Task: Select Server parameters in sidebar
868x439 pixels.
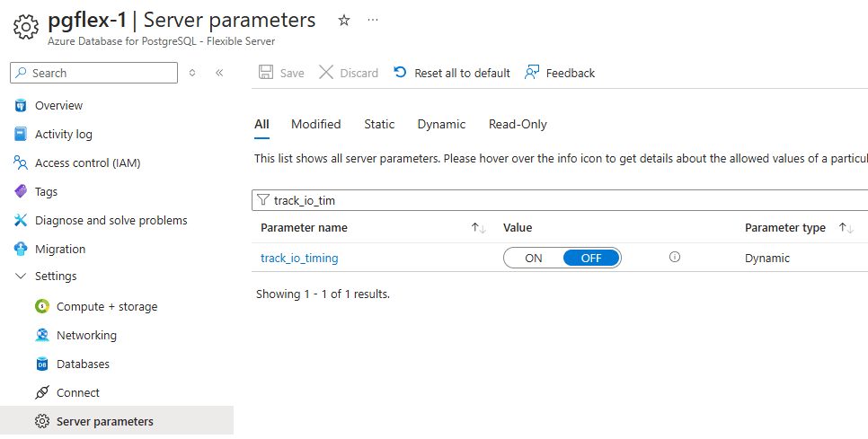Action: pyautogui.click(x=117, y=422)
